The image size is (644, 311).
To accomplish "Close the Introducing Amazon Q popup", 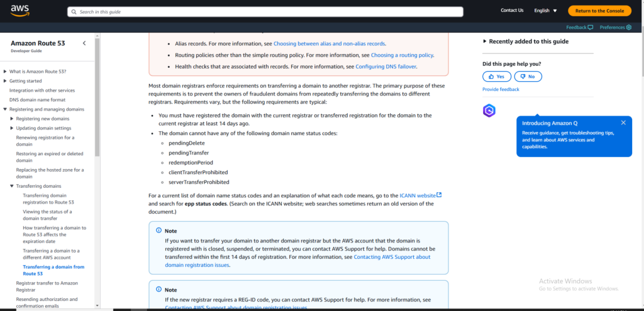I will click(623, 123).
